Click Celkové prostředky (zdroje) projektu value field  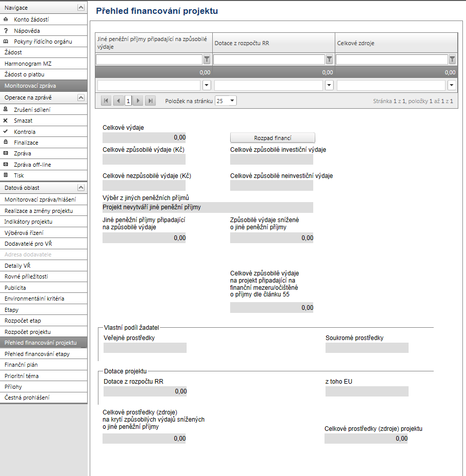click(366, 439)
